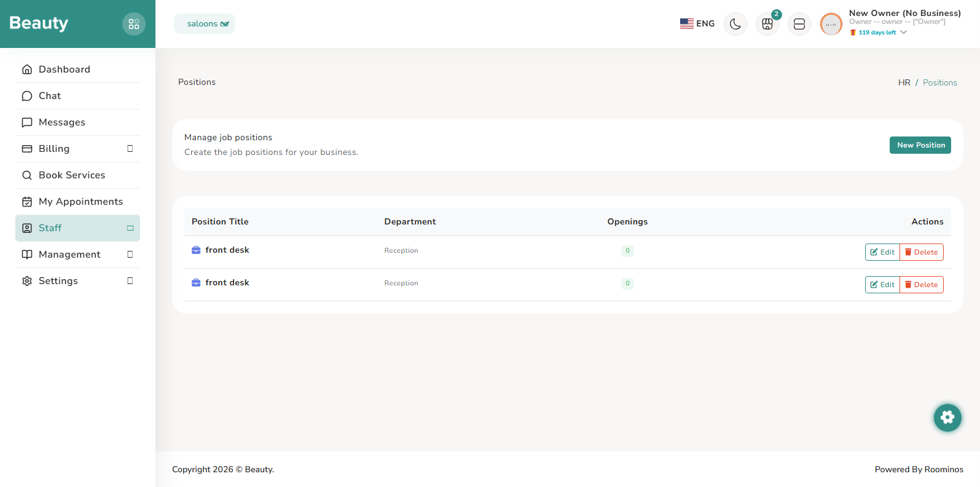
Task: Click second row Reception department
Action: pyautogui.click(x=401, y=283)
